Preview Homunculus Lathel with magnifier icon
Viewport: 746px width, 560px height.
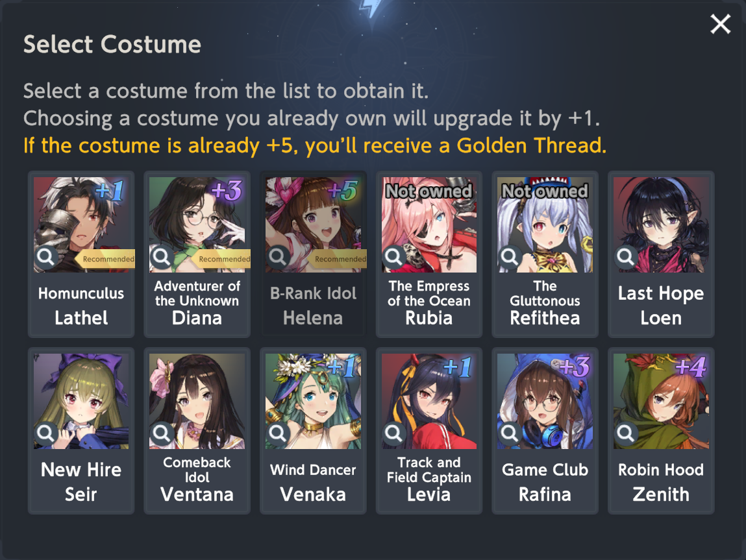point(46,257)
